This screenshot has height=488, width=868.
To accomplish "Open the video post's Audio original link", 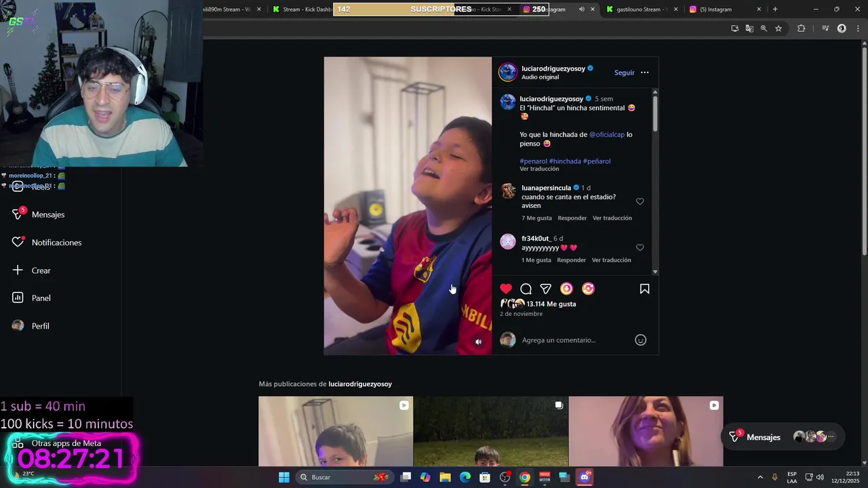I will point(540,77).
